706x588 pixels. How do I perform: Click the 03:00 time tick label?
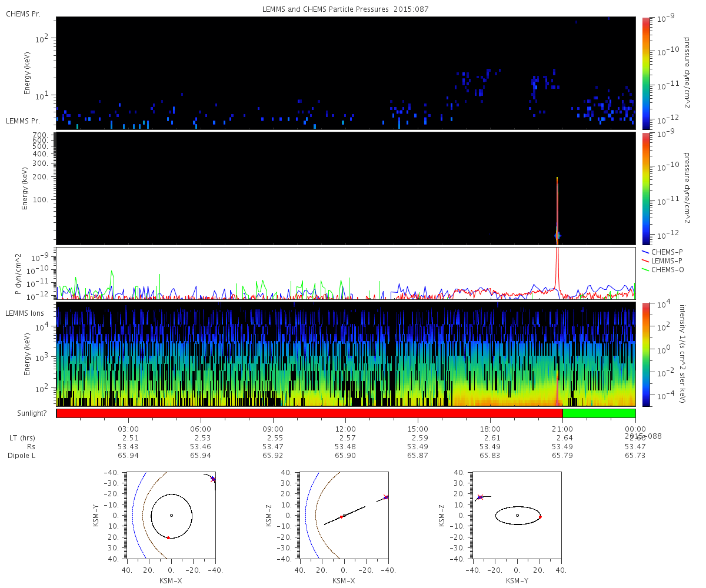[x=129, y=429]
